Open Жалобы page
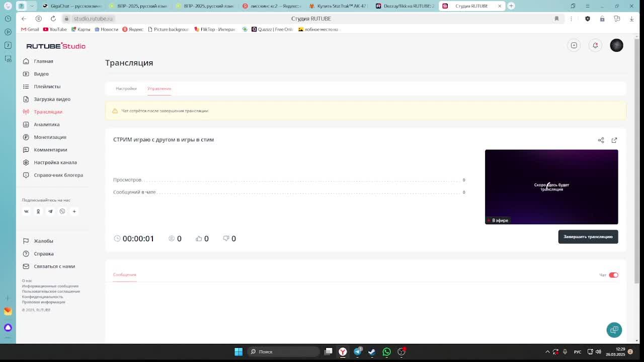The image size is (644, 362). tap(43, 241)
